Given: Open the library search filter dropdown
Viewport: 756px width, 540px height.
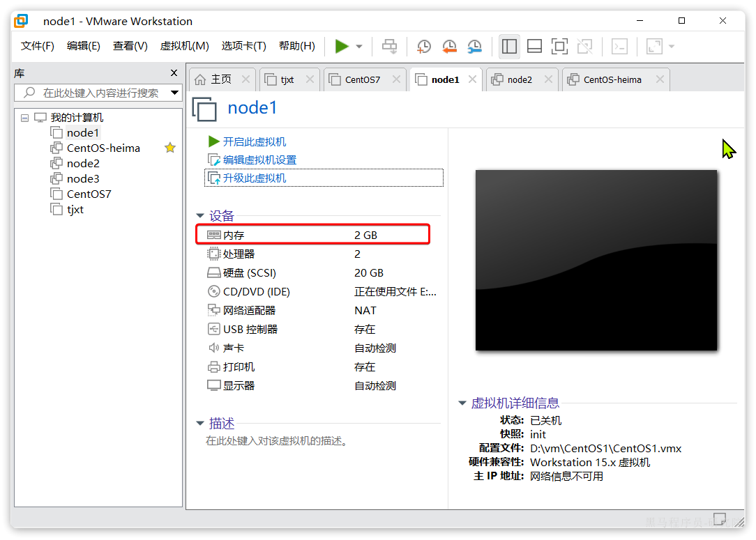Looking at the screenshot, I should click(x=175, y=93).
